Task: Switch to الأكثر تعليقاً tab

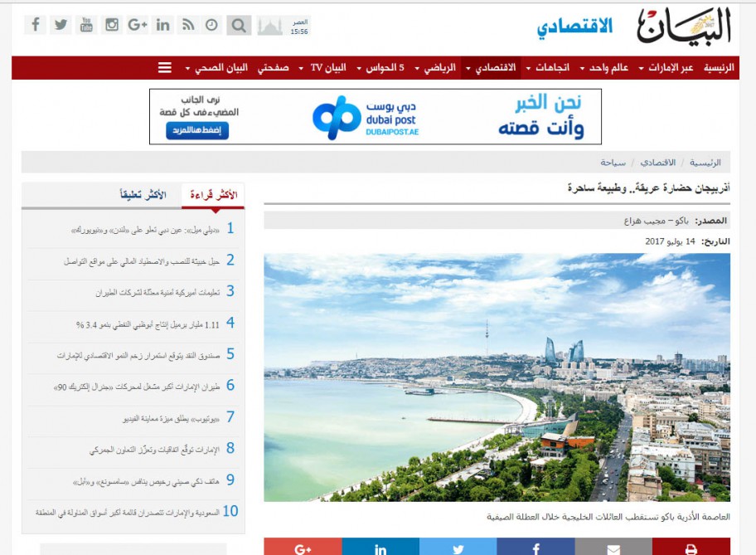Action: tap(143, 196)
